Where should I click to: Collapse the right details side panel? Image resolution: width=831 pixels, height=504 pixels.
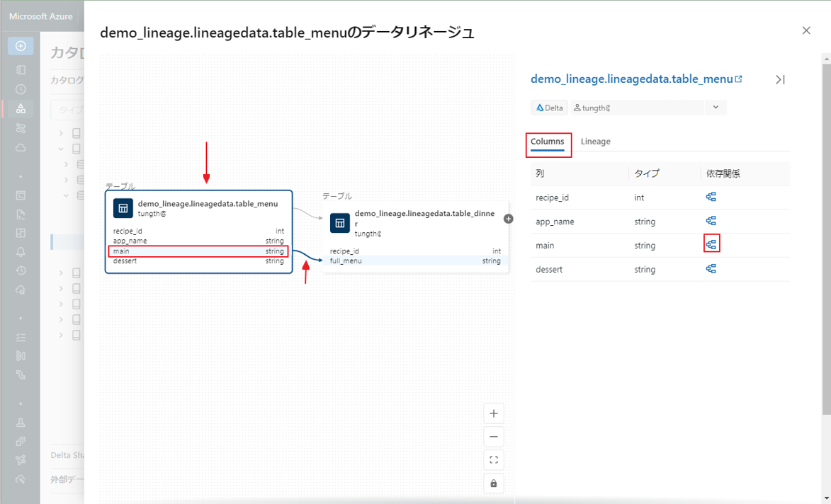[x=780, y=80]
